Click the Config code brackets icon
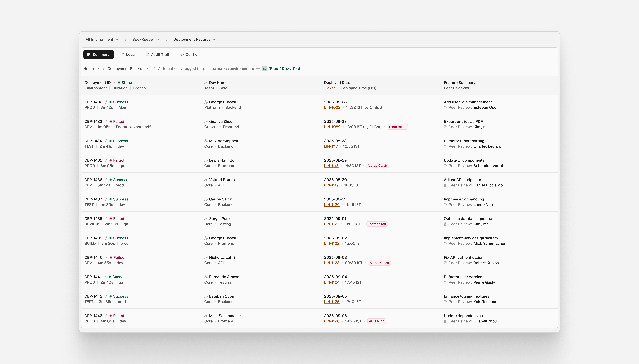Screen dimensions: 639x364 [x=182, y=55]
